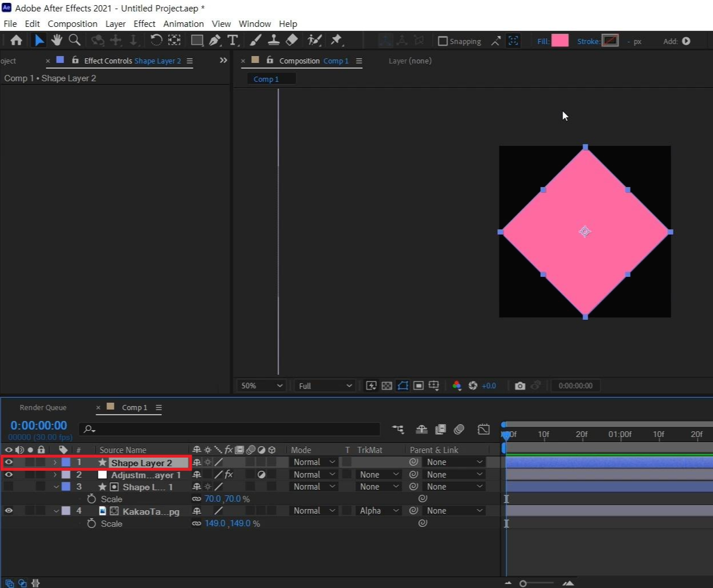
Task: Click the graph editor icon in timeline
Action: (x=484, y=430)
